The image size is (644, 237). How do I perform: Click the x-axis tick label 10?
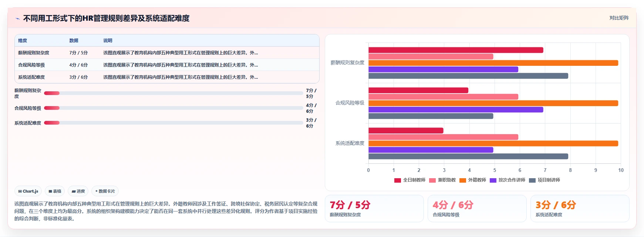pos(621,170)
